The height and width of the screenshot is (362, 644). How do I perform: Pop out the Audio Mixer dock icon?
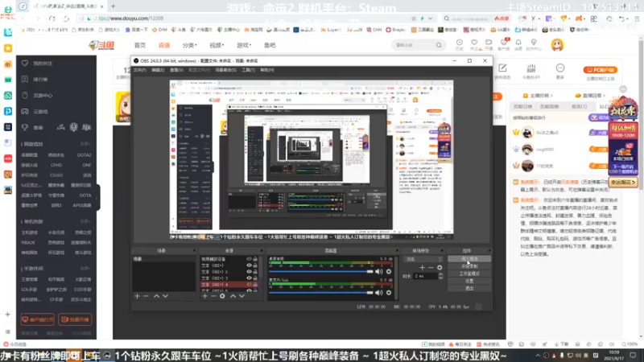[397, 250]
